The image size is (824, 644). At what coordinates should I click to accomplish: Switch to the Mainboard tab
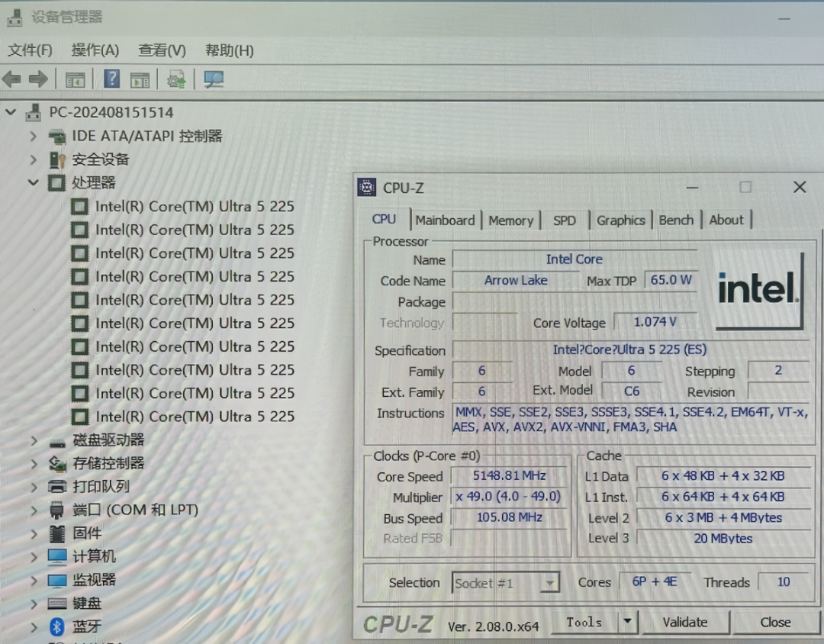coord(445,221)
